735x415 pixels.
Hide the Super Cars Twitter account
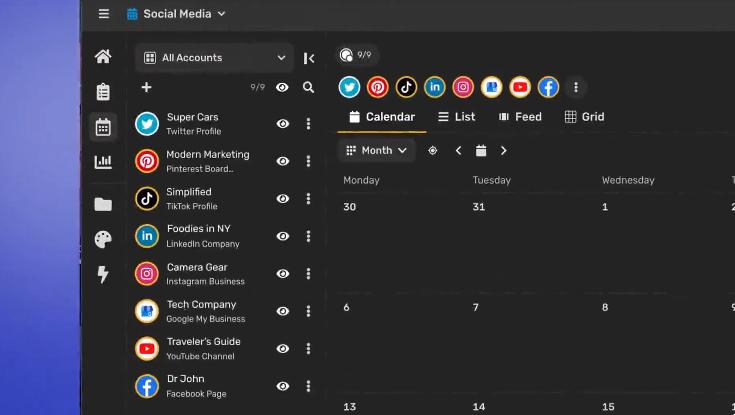coord(283,124)
